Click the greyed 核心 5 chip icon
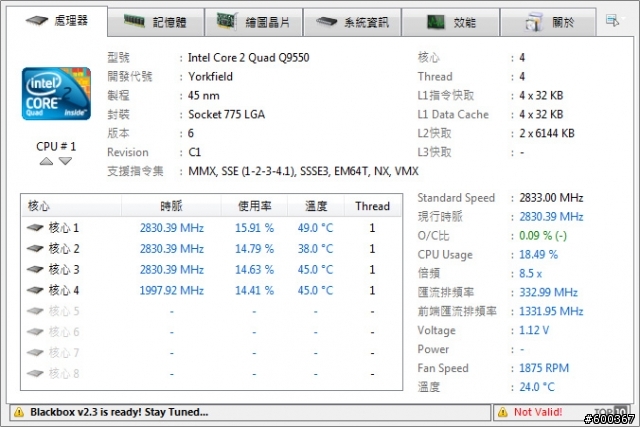The height and width of the screenshot is (427, 640). pyautogui.click(x=35, y=311)
